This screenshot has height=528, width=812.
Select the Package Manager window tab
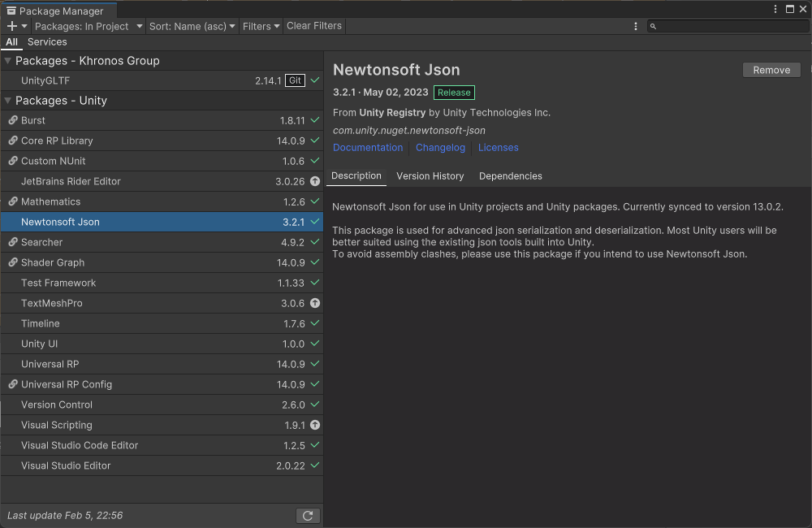(x=58, y=11)
